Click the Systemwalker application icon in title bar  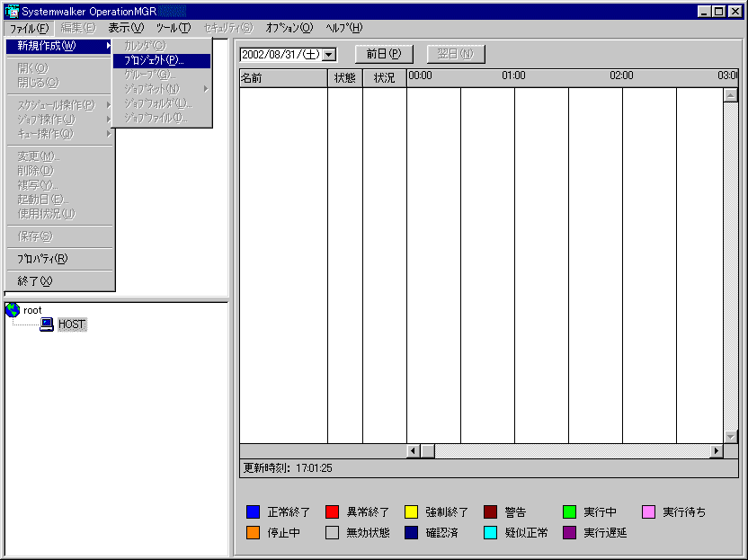[x=12, y=11]
